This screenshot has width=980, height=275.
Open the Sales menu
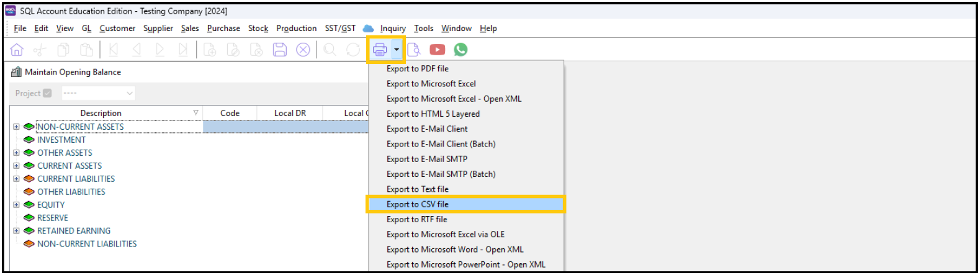tap(190, 29)
